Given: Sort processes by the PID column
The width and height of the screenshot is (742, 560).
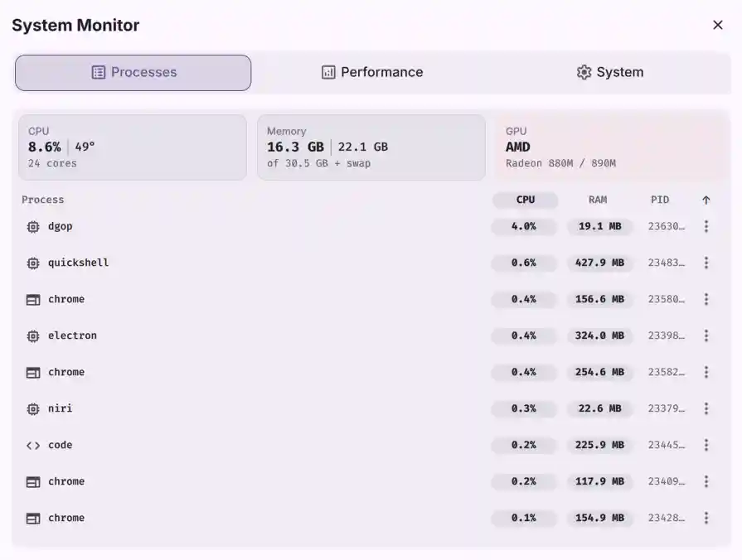Looking at the screenshot, I should tap(660, 200).
